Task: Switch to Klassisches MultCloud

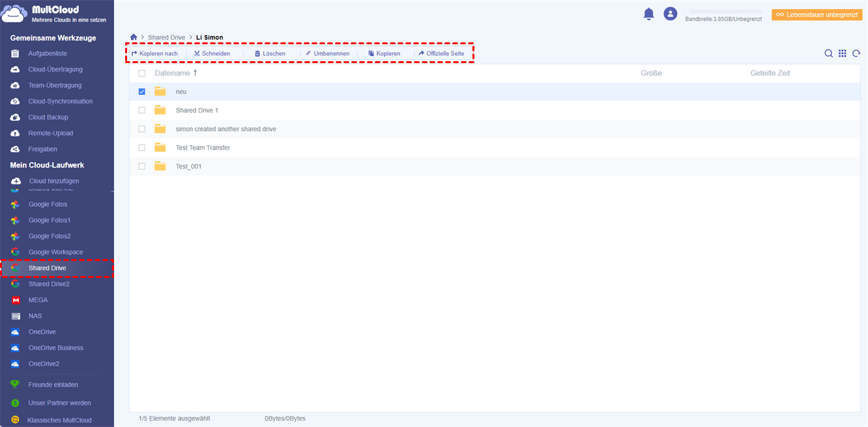Action: [59, 420]
